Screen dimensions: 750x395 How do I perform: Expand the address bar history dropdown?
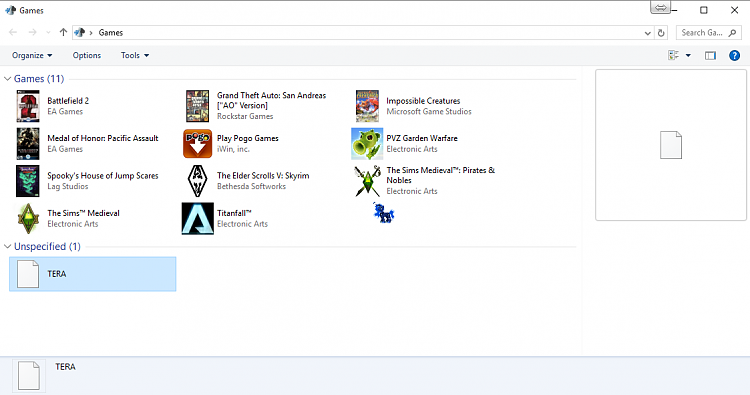tap(648, 33)
